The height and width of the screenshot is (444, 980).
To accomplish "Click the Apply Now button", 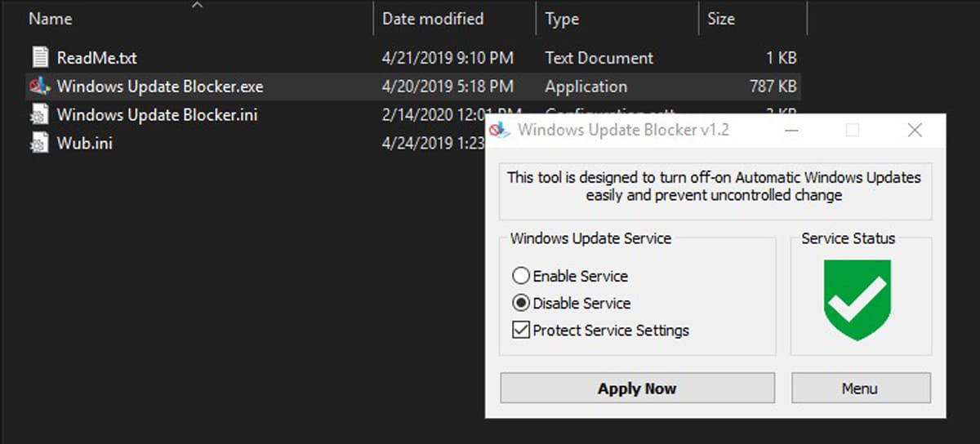I will [x=637, y=388].
